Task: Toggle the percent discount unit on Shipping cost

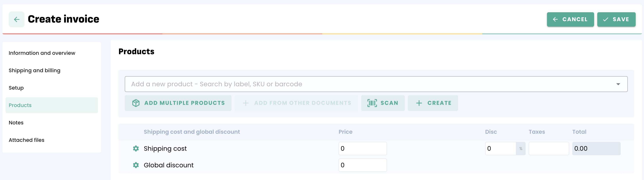Action: point(520,149)
